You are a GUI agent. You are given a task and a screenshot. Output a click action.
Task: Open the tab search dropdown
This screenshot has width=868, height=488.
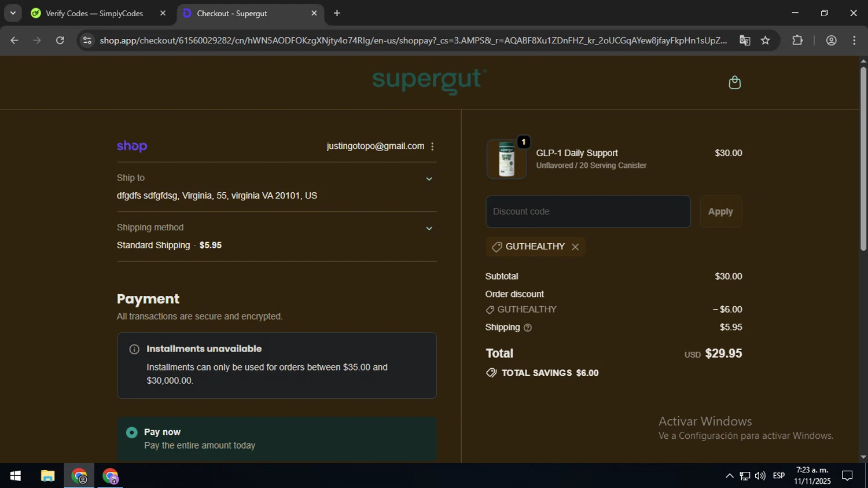13,13
